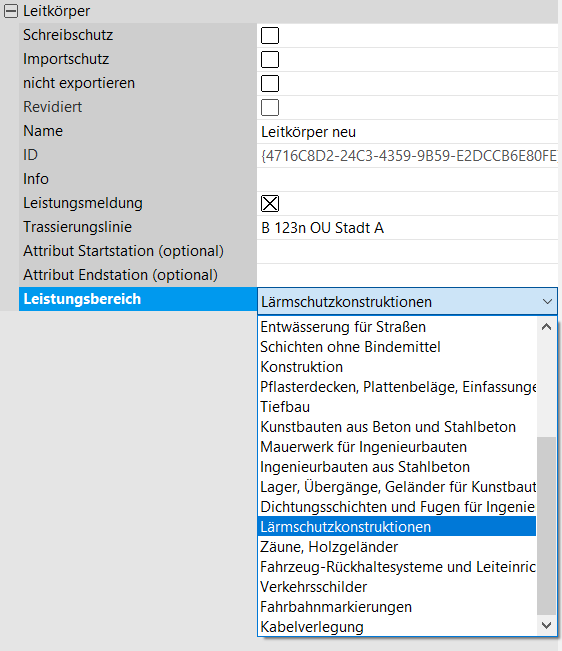Viewport: 562px width, 651px height.
Task: Enable the Schreibschutz checkbox
Action: pos(270,35)
